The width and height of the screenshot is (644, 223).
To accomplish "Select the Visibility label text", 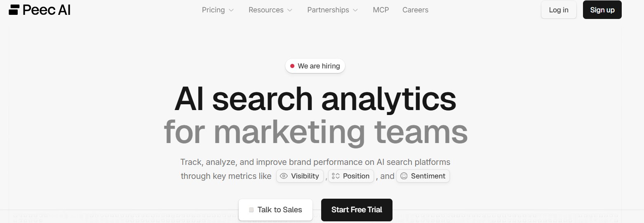I will (305, 176).
